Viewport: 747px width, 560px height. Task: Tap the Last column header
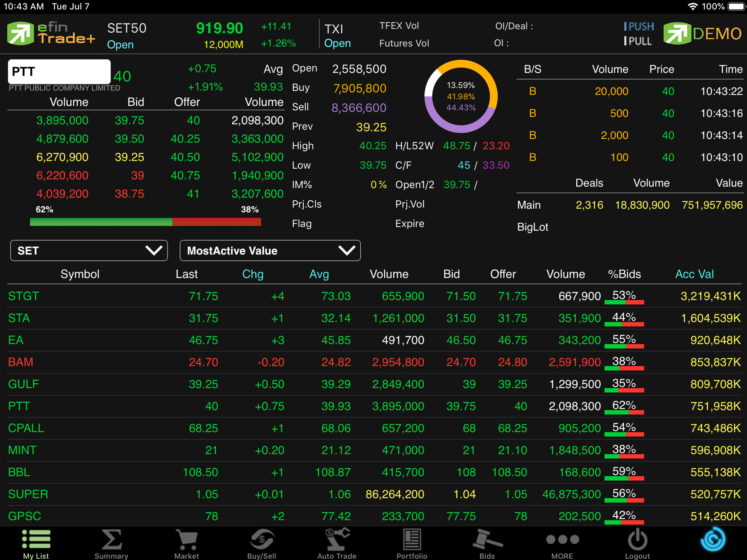(x=187, y=274)
